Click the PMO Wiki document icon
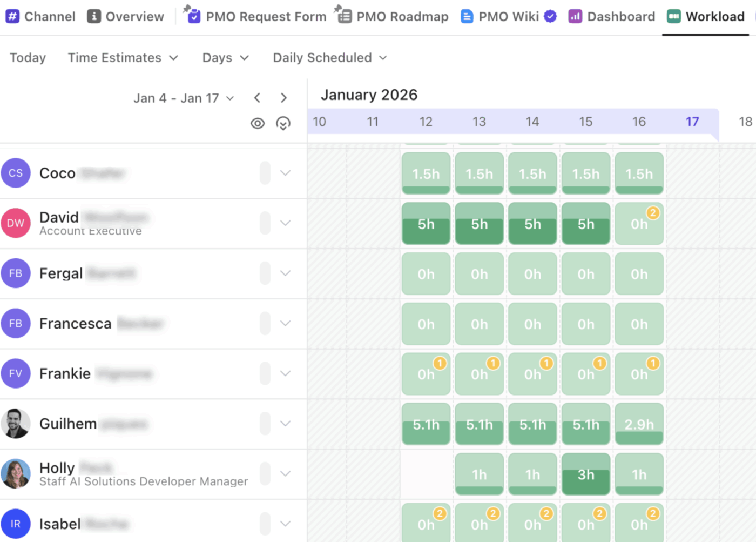 point(467,16)
